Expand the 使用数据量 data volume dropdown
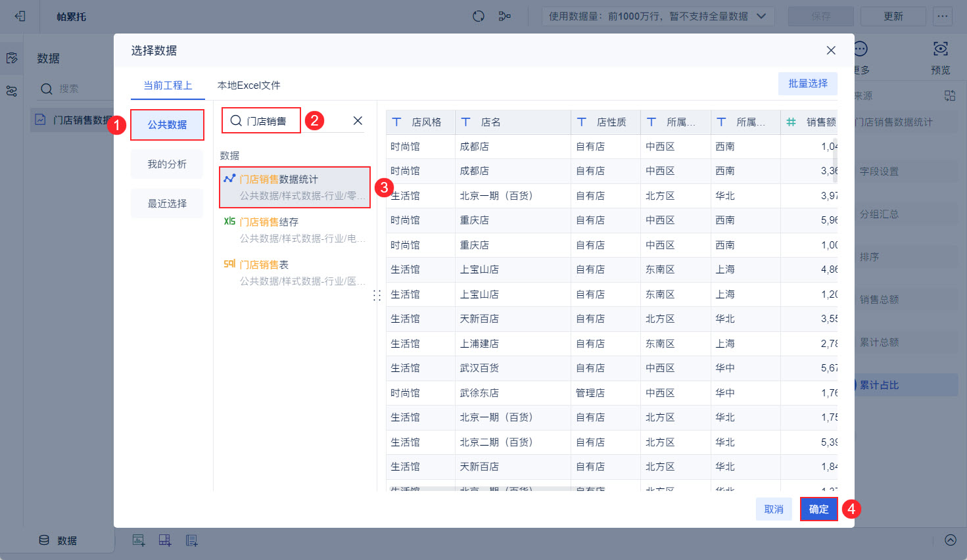The image size is (967, 560). click(658, 16)
